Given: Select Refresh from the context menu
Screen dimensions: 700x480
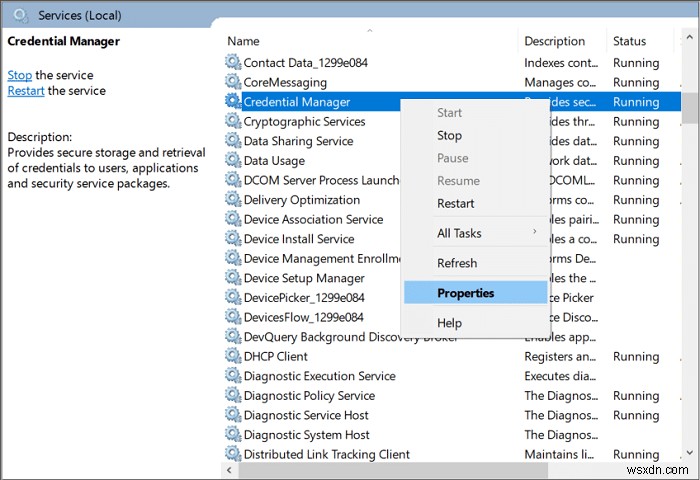Looking at the screenshot, I should (457, 263).
